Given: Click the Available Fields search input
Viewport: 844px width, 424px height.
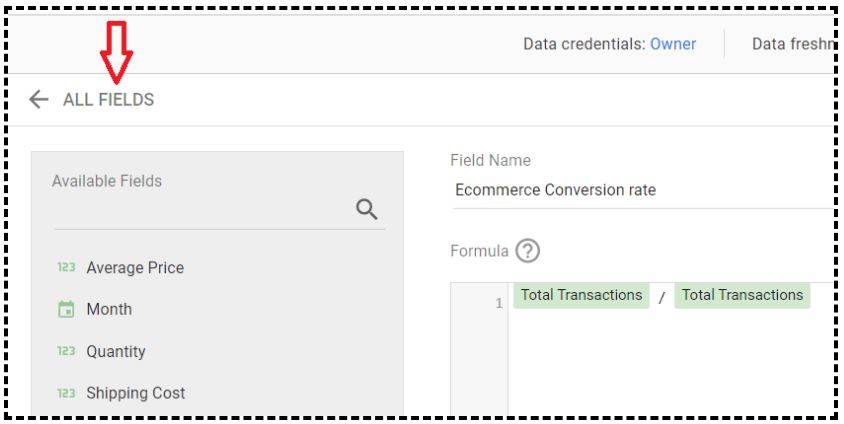Looking at the screenshot, I should pyautogui.click(x=203, y=209).
